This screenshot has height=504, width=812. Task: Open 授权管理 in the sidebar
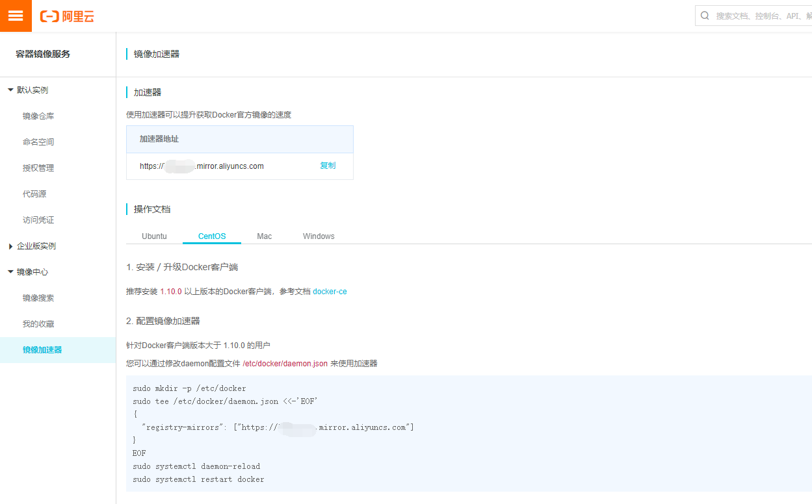tap(38, 168)
